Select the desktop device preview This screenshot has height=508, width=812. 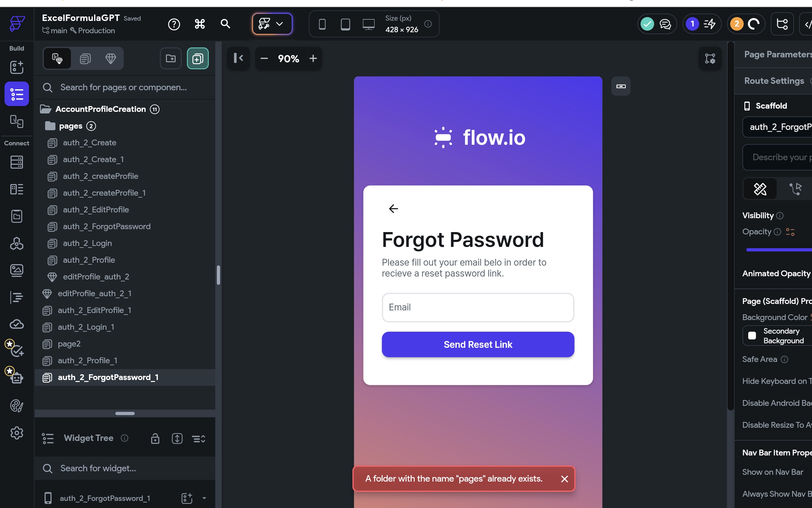(368, 24)
